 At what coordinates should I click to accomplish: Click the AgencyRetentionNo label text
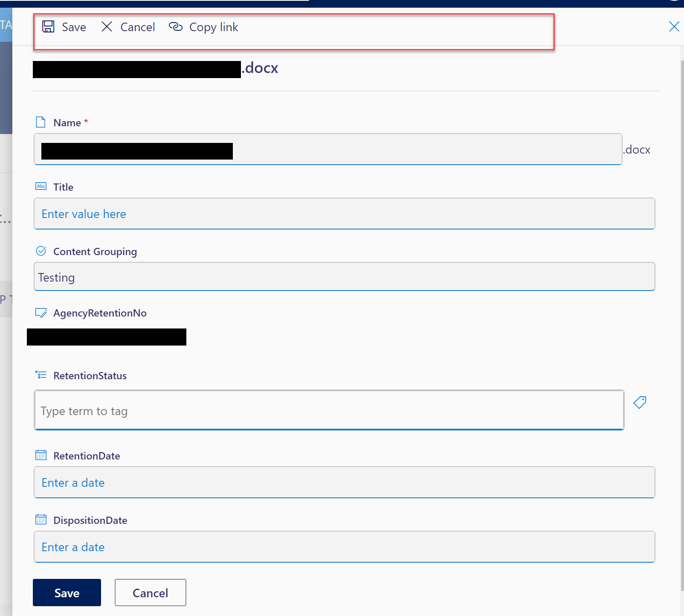(100, 313)
